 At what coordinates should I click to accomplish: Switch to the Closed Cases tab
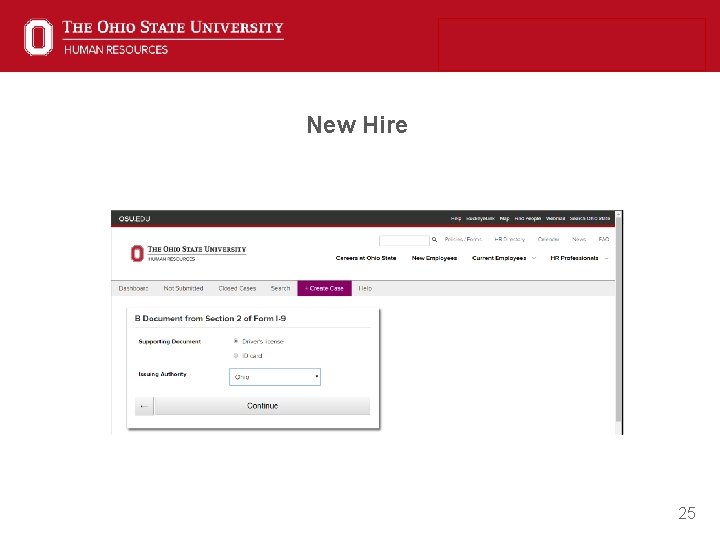[237, 288]
